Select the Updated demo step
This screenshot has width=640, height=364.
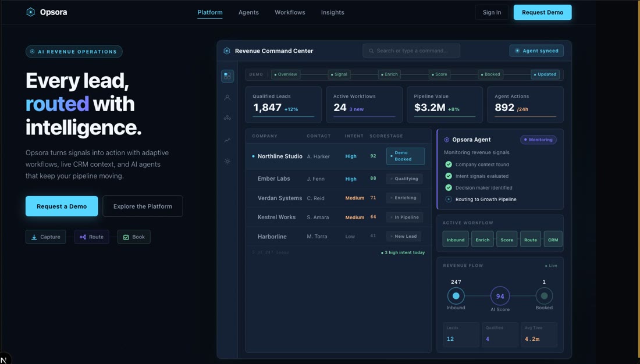[545, 74]
